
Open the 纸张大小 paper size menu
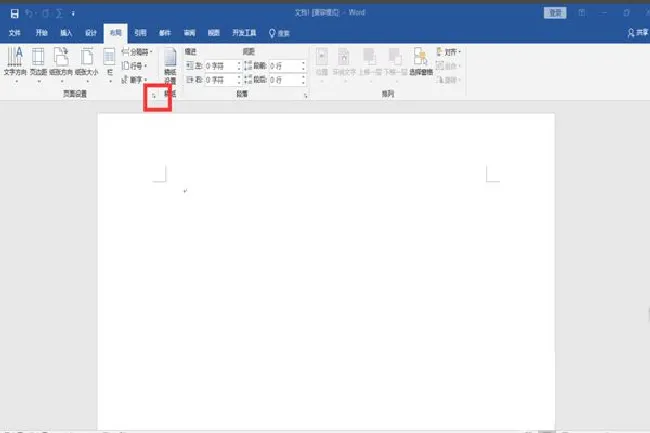pyautogui.click(x=87, y=64)
